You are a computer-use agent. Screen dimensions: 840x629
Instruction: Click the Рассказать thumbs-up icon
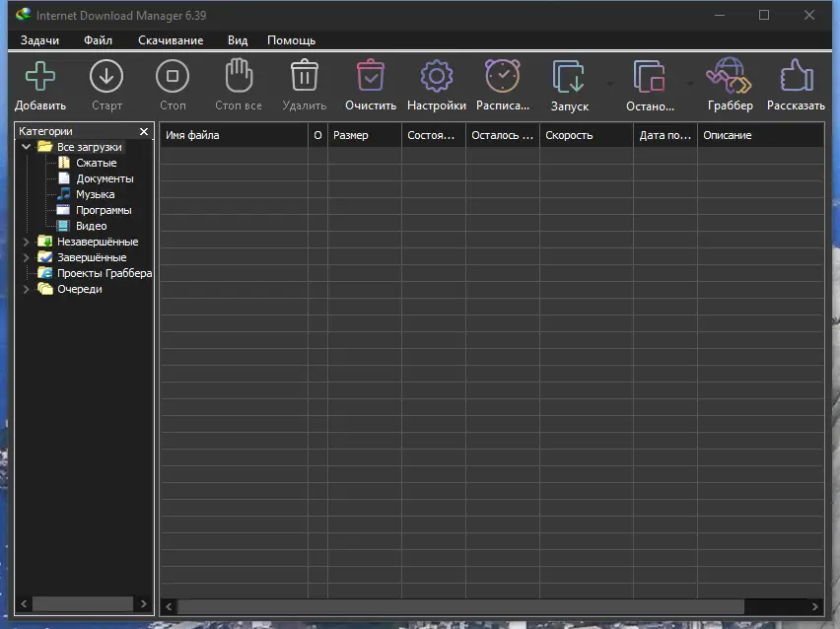pos(796,75)
